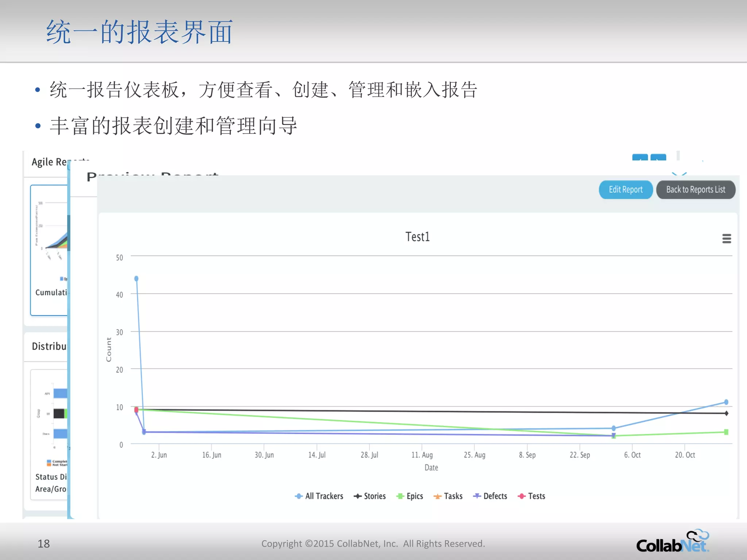Click the Date axis label
The width and height of the screenshot is (747, 560).
[x=431, y=468]
